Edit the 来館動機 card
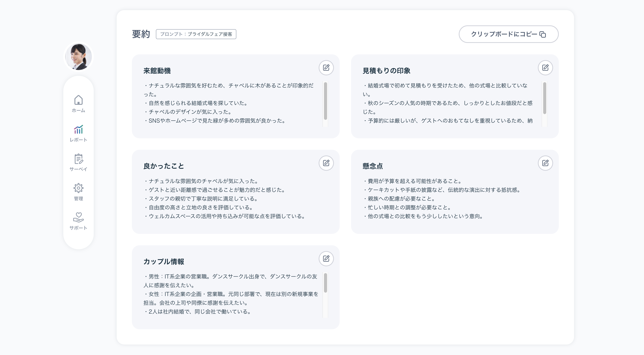 (326, 68)
